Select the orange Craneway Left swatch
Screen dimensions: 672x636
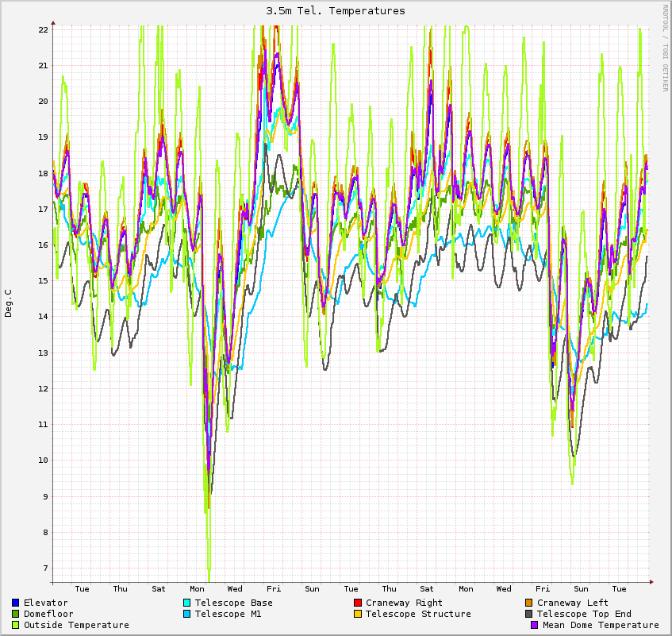pos(529,603)
